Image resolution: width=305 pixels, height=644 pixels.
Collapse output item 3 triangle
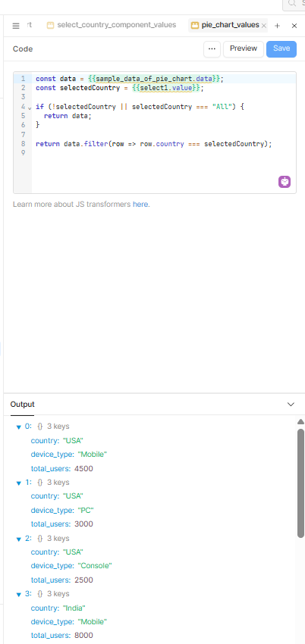[x=18, y=594]
